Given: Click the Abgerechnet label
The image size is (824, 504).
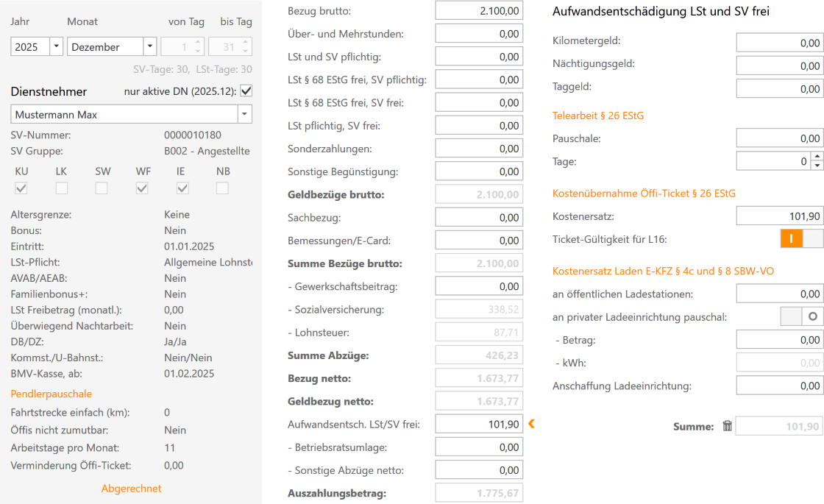Looking at the screenshot, I should 131,489.
